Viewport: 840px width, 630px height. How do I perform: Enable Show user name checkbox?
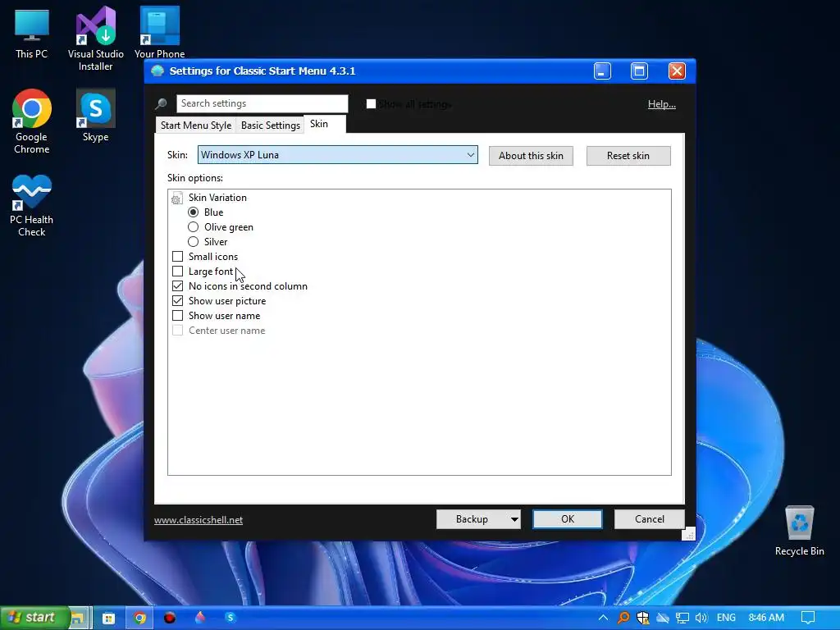point(177,316)
